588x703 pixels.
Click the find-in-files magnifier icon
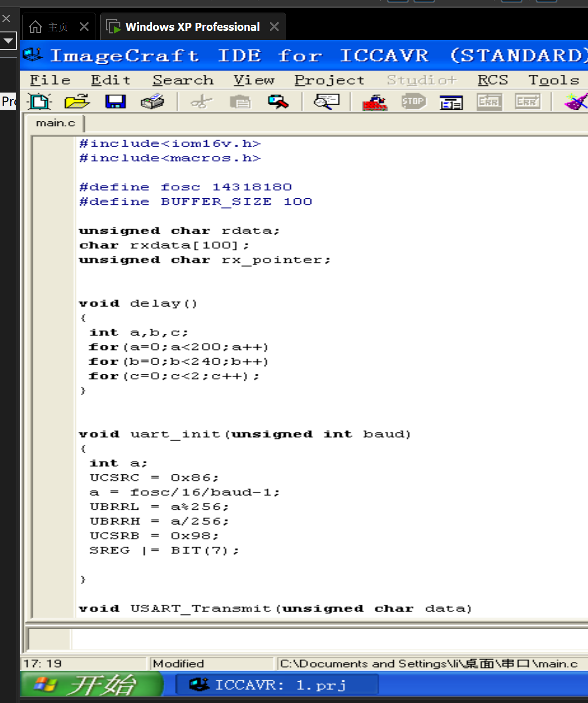(x=327, y=102)
